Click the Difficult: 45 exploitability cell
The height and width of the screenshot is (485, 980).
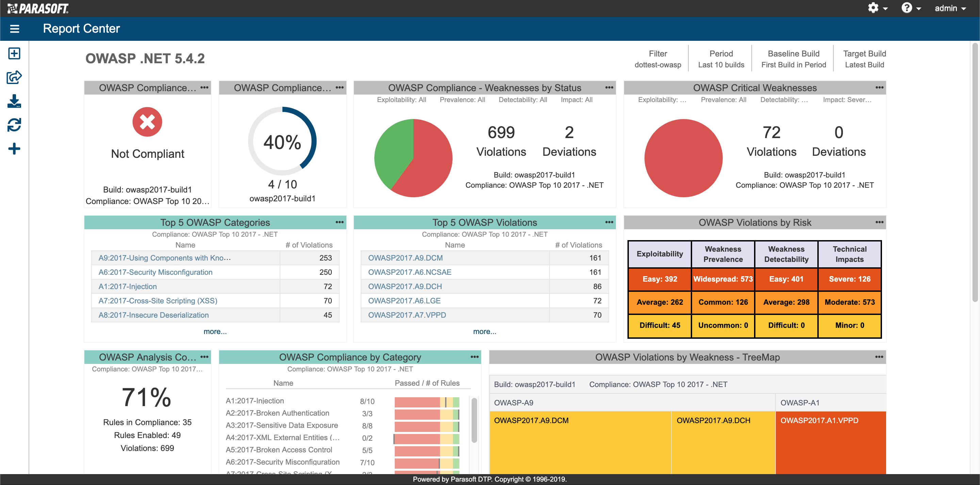(x=660, y=325)
